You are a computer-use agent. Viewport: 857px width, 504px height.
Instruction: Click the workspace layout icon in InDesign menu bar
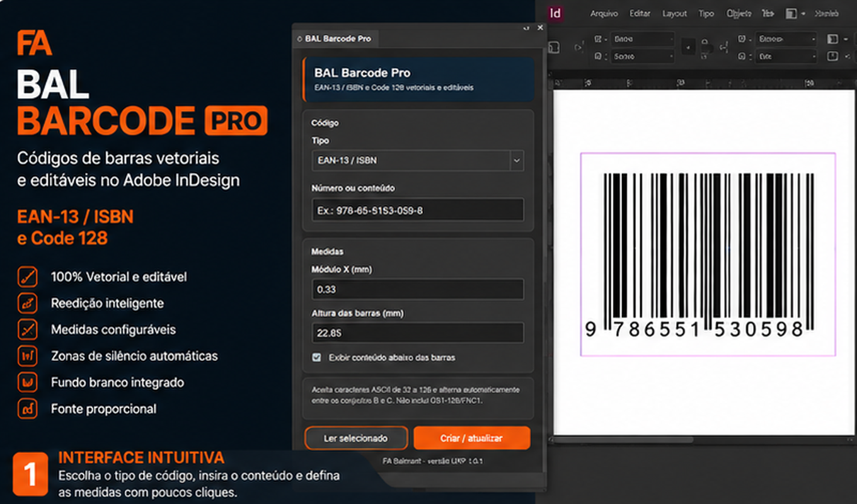click(x=791, y=13)
